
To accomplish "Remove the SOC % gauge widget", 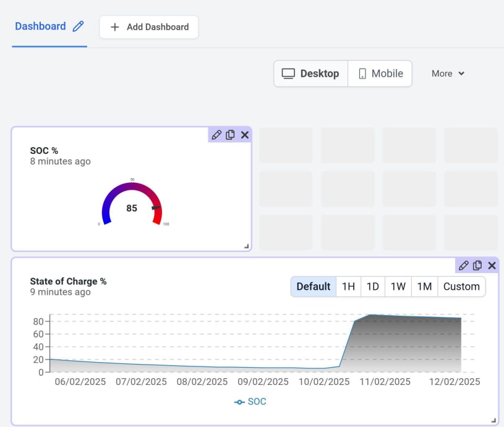I will coord(245,135).
